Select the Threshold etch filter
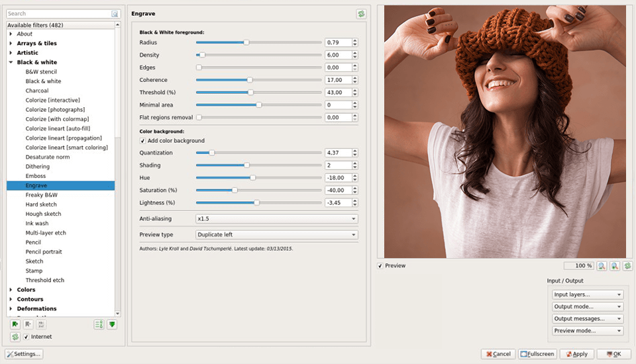The width and height of the screenshot is (636, 364). [x=44, y=281]
